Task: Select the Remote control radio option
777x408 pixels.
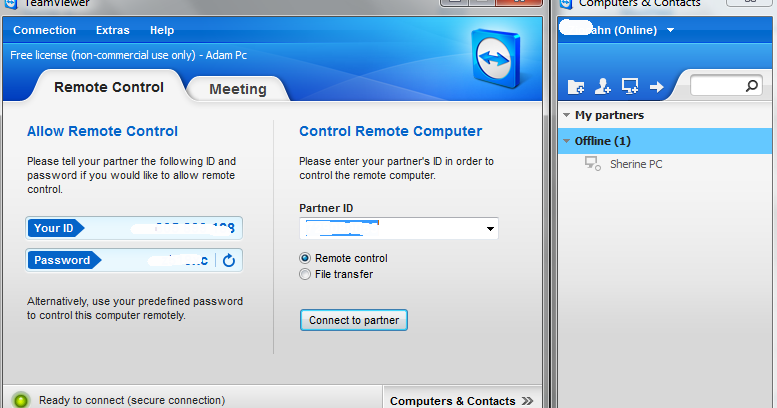Action: [306, 258]
